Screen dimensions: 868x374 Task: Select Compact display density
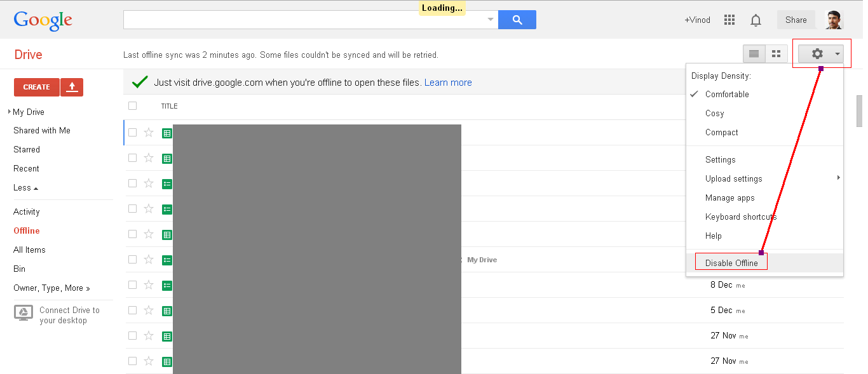[x=721, y=132]
